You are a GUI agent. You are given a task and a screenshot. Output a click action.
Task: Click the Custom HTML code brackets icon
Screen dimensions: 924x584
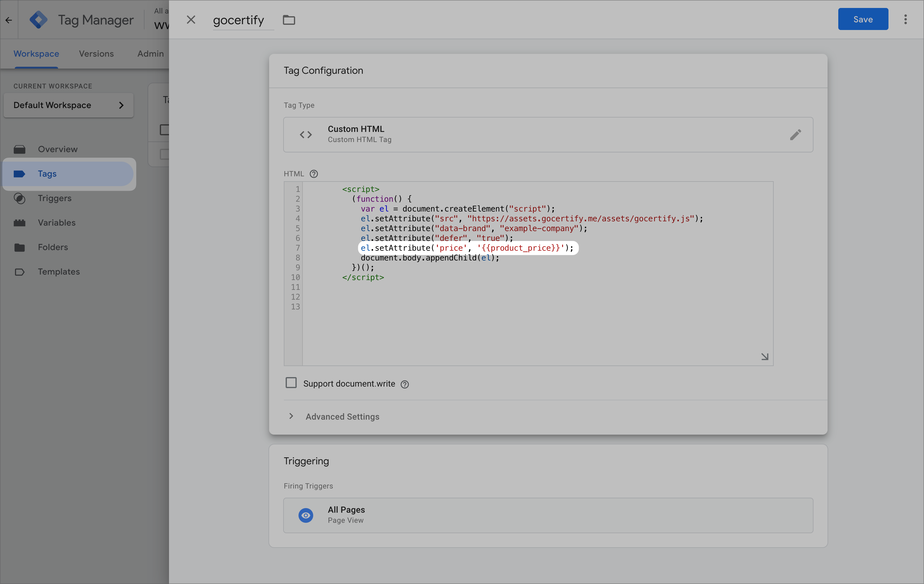click(306, 135)
